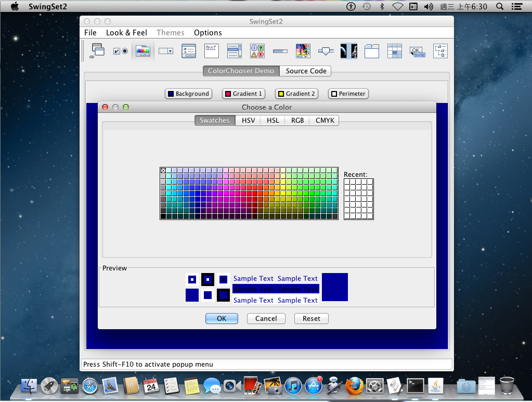Switch to the CMYK tab
The image size is (532, 402).
(x=325, y=120)
